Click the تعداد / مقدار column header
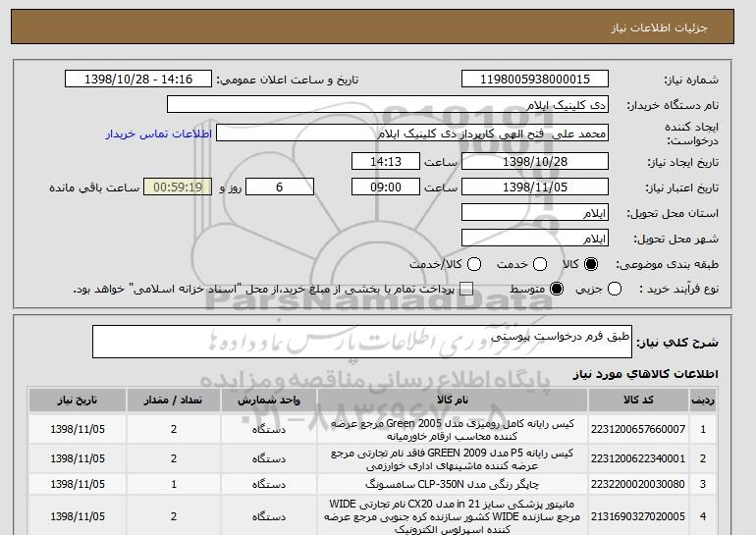 [174, 401]
